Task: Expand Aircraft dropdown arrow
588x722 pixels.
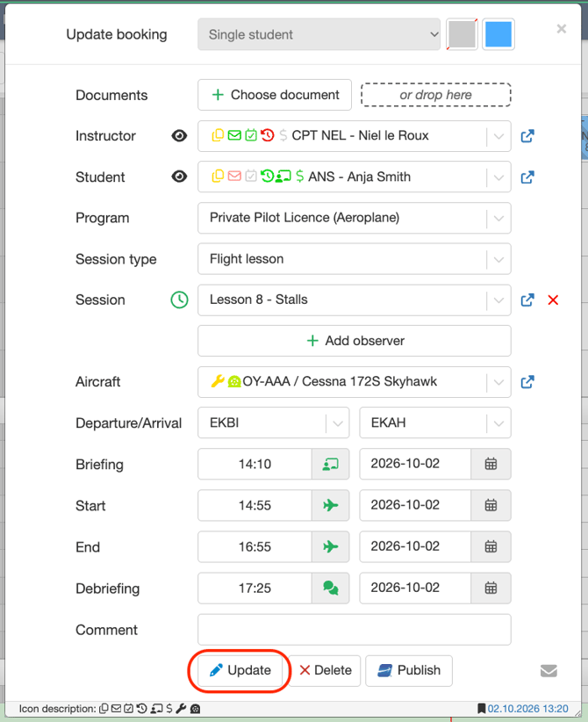Action: coord(498,382)
